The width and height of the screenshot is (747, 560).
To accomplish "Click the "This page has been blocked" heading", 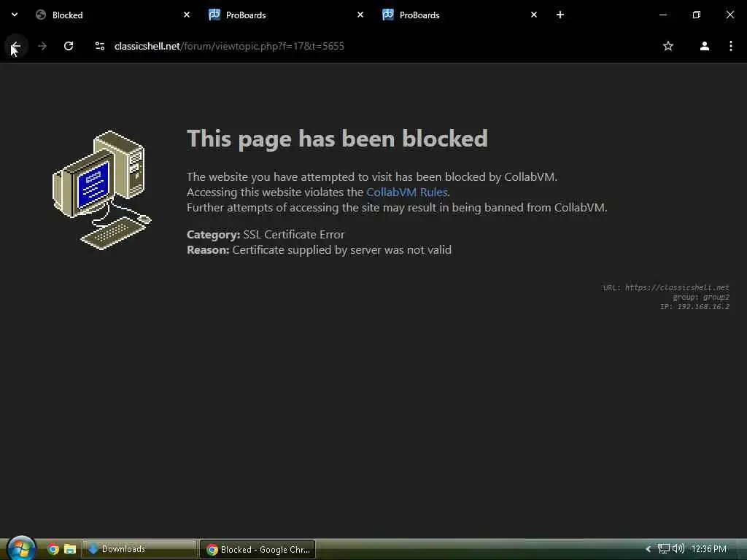I will coord(337,139).
